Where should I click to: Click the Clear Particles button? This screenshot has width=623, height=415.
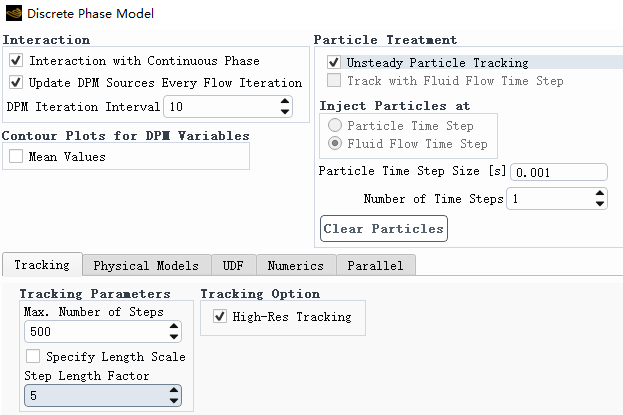384,229
